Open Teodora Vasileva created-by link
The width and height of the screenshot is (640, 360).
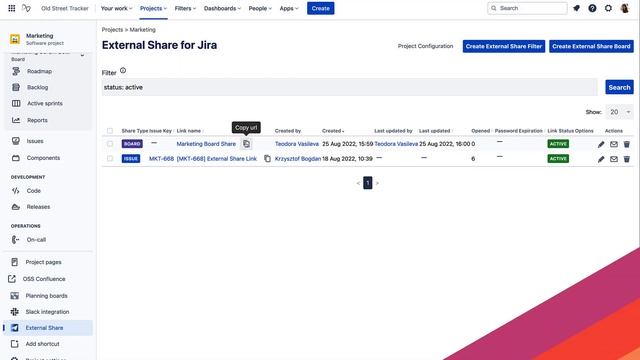point(297,144)
